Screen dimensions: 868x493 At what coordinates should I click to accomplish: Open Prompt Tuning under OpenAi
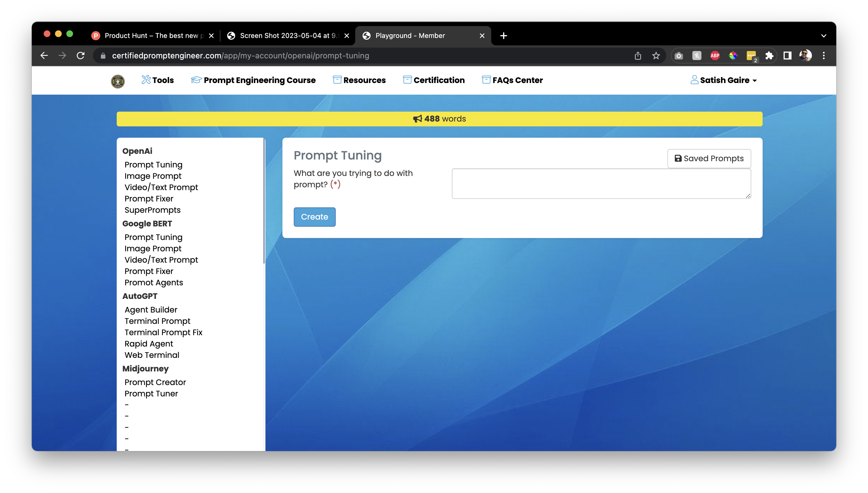[x=153, y=165]
